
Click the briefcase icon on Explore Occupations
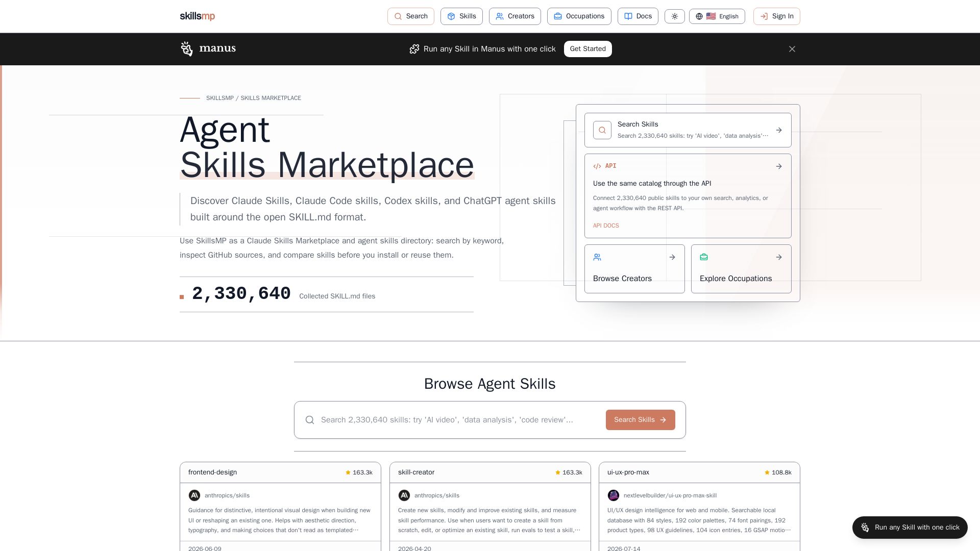[x=704, y=257]
